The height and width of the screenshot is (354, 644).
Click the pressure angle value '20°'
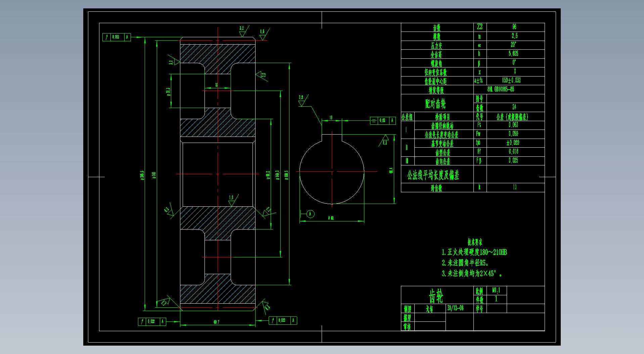(x=514, y=45)
